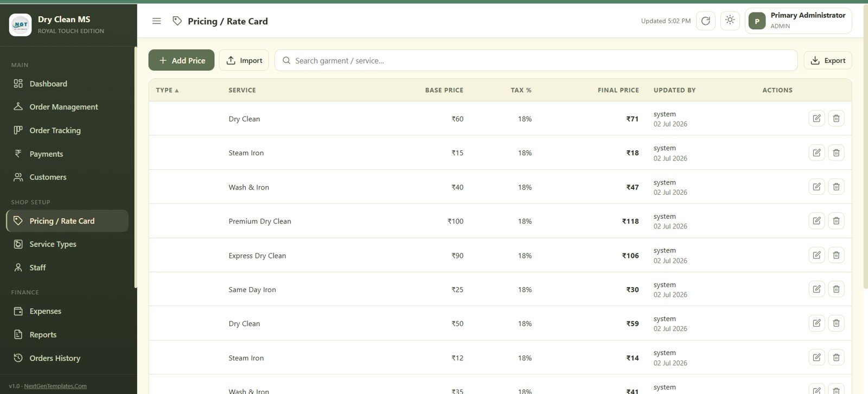Toggle the sidebar hamburger menu
This screenshot has width=868, height=394.
click(x=156, y=21)
